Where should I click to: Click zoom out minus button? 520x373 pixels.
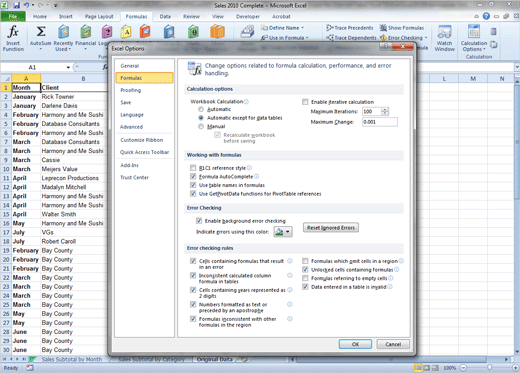(x=463, y=368)
